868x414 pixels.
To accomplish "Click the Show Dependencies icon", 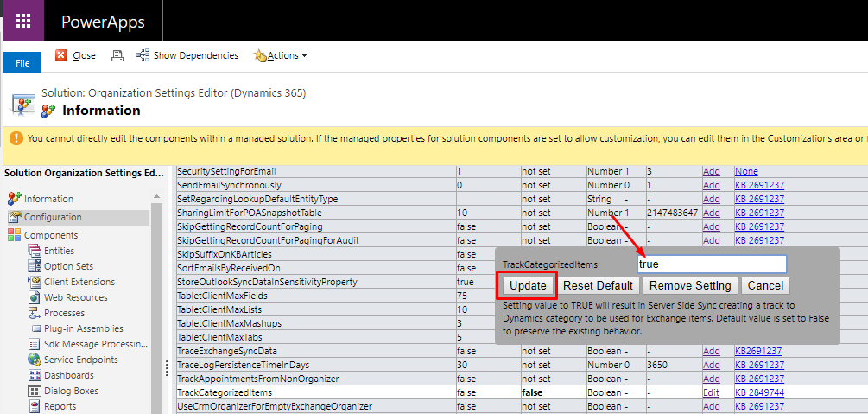I will pyautogui.click(x=143, y=55).
